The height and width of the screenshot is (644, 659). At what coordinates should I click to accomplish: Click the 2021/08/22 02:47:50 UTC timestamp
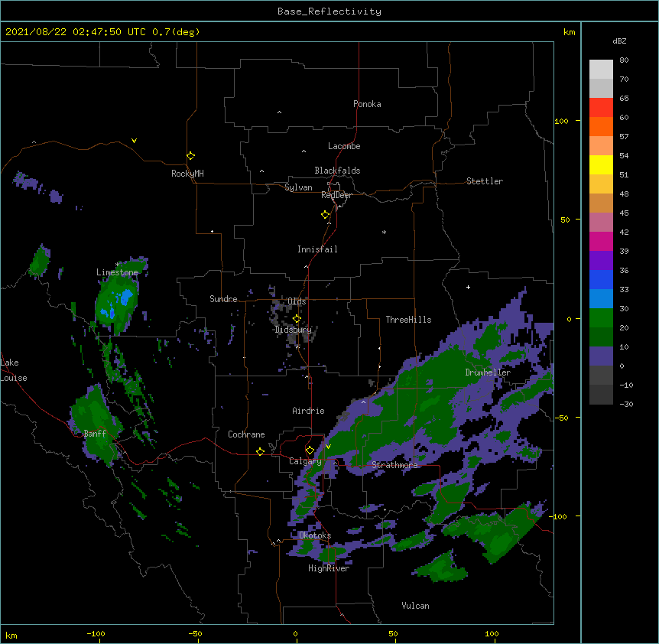click(102, 32)
